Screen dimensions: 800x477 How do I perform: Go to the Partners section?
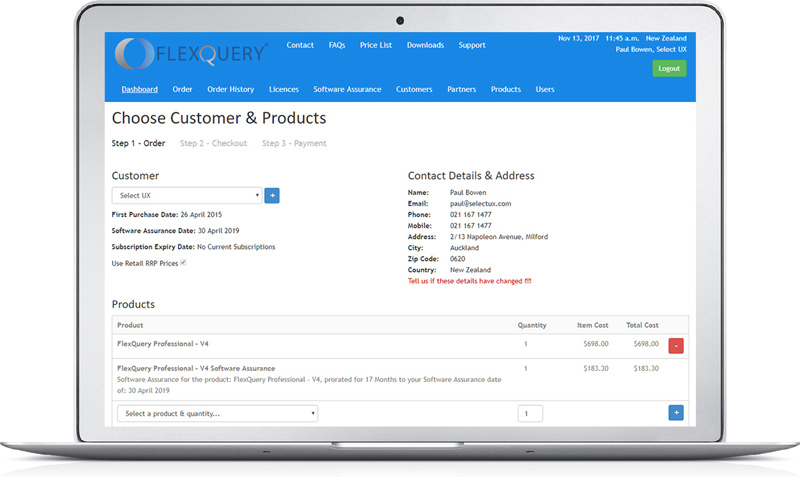[461, 89]
